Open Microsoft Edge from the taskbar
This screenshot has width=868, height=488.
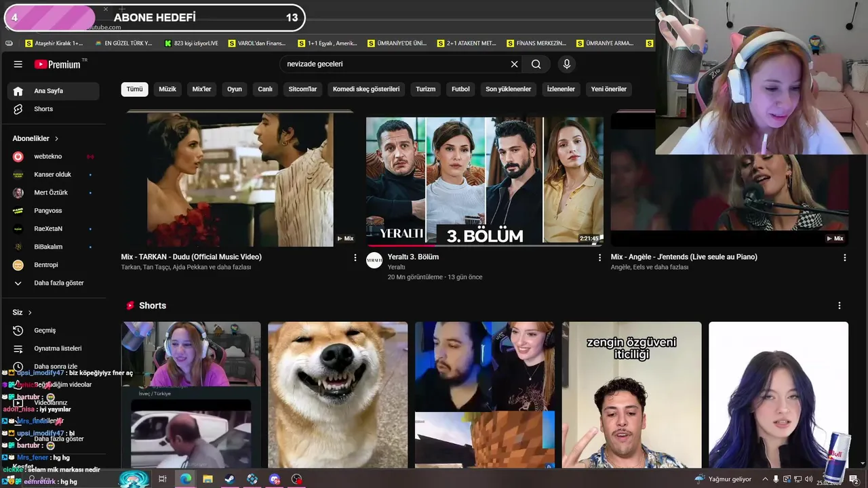click(x=185, y=479)
